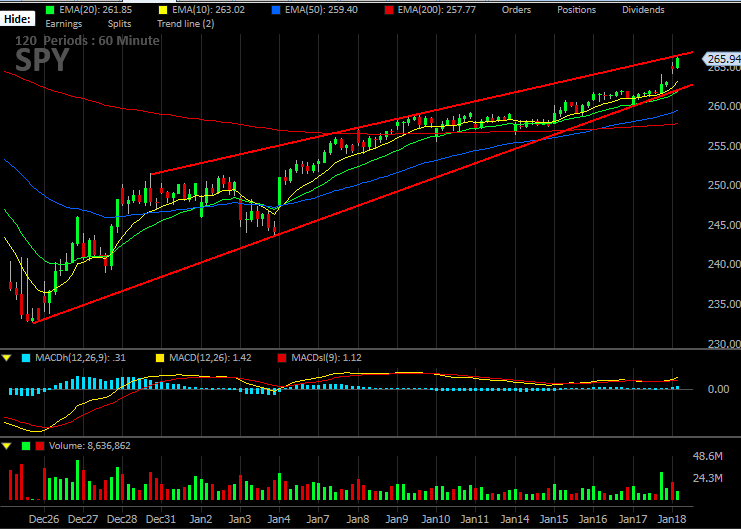Click the Jan18 date axis label

[672, 519]
